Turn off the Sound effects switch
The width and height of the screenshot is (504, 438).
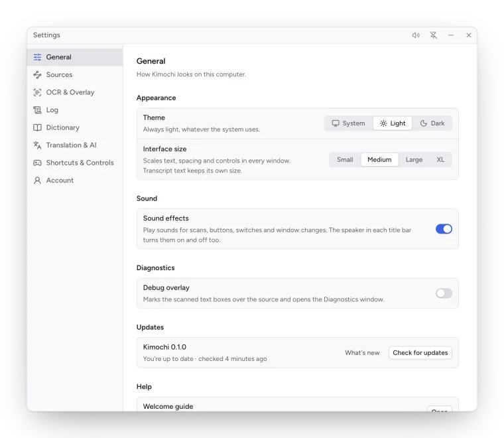pyautogui.click(x=444, y=229)
